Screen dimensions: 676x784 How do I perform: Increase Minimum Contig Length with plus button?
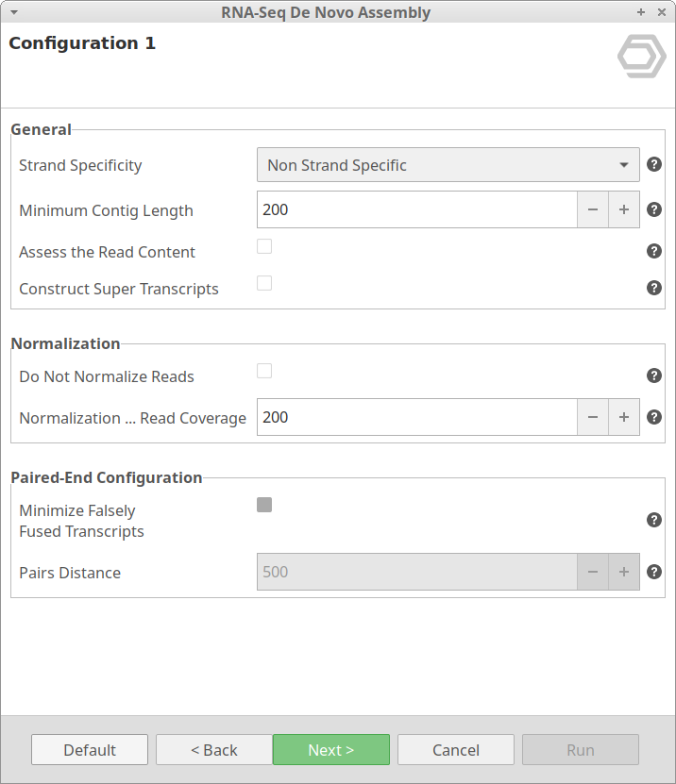click(x=624, y=210)
